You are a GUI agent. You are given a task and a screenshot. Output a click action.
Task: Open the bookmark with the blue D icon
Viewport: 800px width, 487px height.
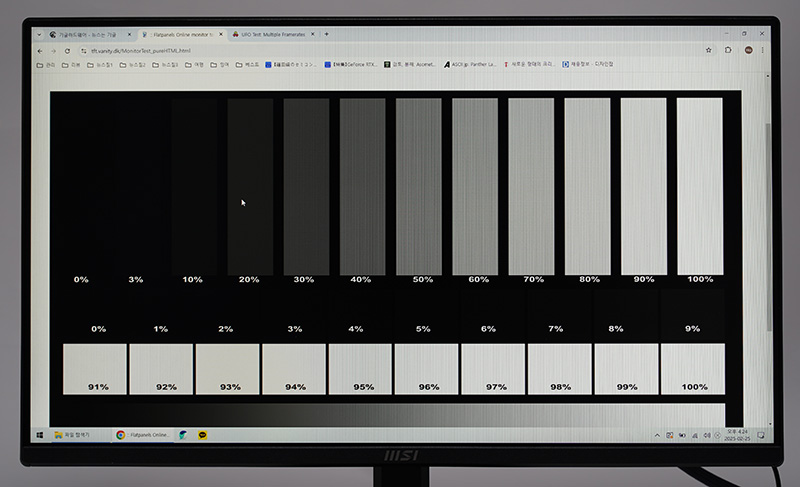click(x=588, y=65)
